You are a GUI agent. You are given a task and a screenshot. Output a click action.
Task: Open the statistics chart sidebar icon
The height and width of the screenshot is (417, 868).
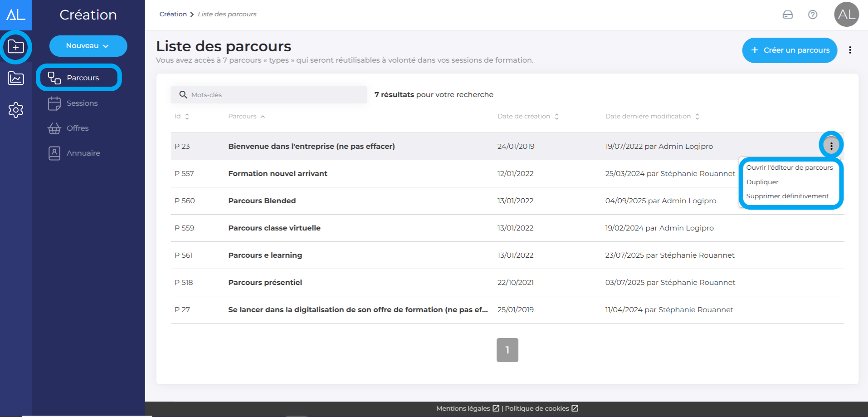[16, 78]
